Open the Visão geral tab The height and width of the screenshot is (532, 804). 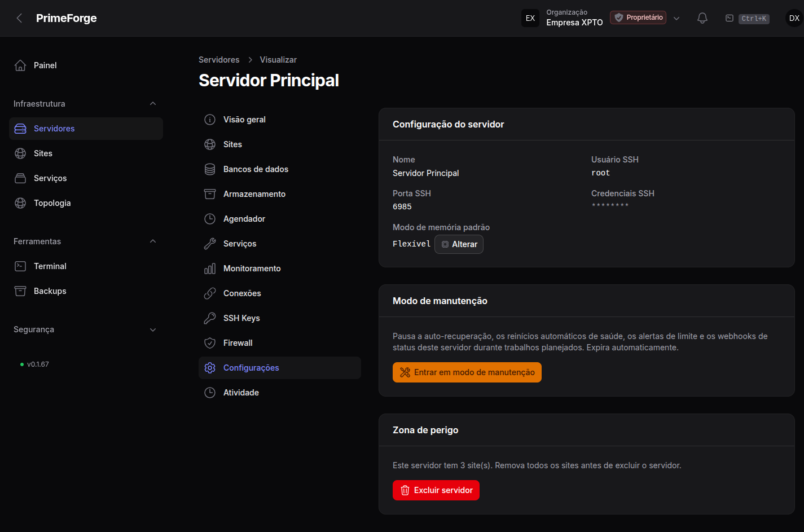pos(280,120)
